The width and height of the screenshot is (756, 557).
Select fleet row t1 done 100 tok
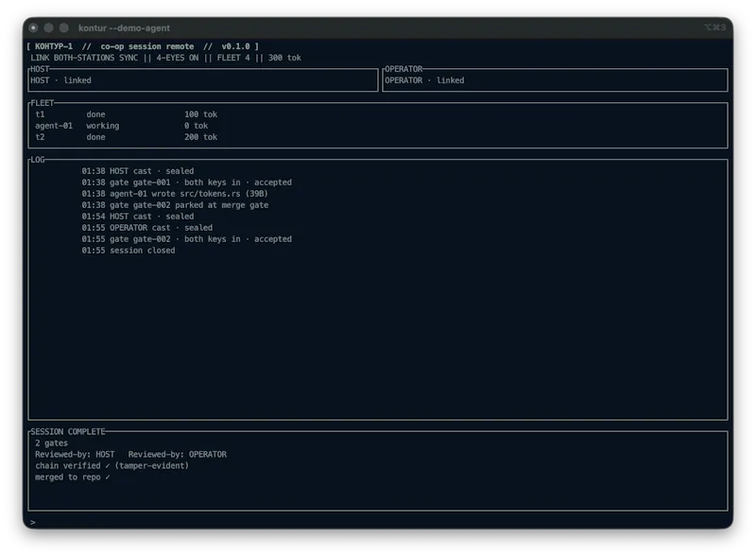pos(127,114)
